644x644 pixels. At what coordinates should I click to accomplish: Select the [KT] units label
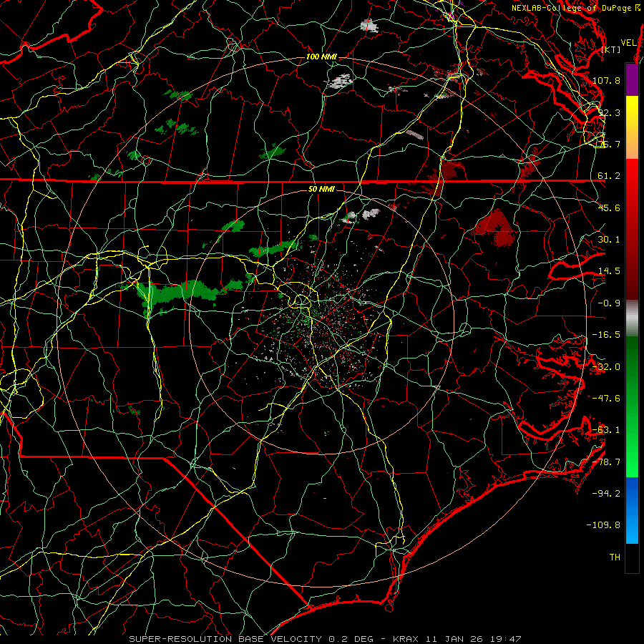pyautogui.click(x=611, y=49)
